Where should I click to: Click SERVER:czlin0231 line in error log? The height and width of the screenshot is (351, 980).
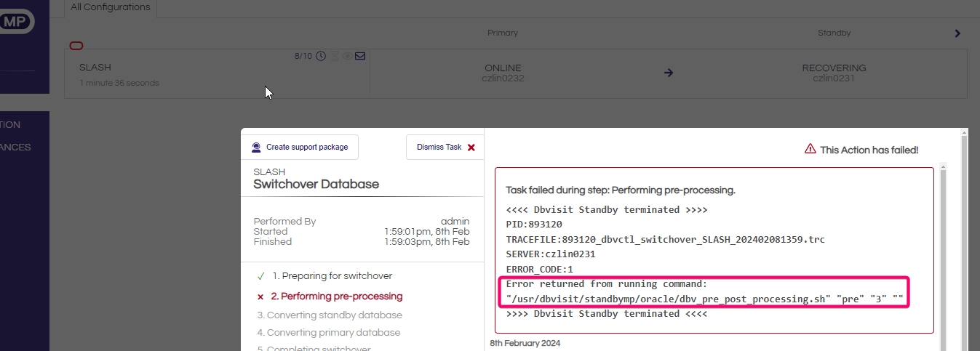click(551, 254)
